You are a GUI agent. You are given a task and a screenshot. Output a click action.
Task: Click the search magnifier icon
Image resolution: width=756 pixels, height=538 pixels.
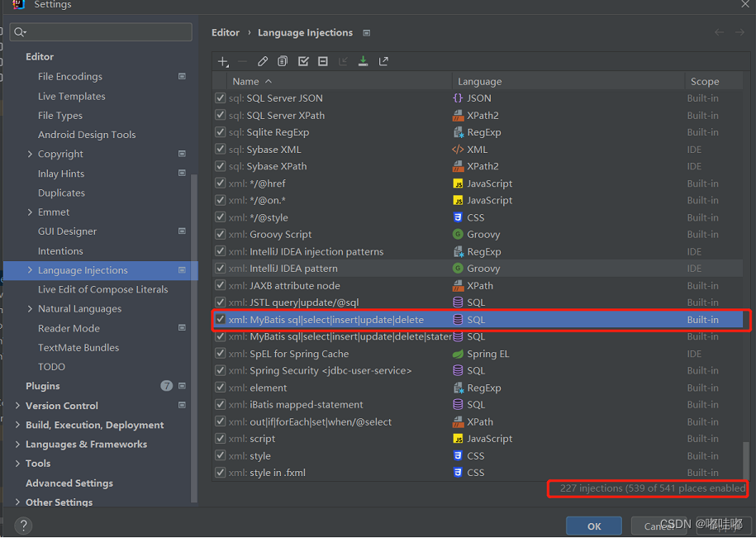tap(19, 32)
